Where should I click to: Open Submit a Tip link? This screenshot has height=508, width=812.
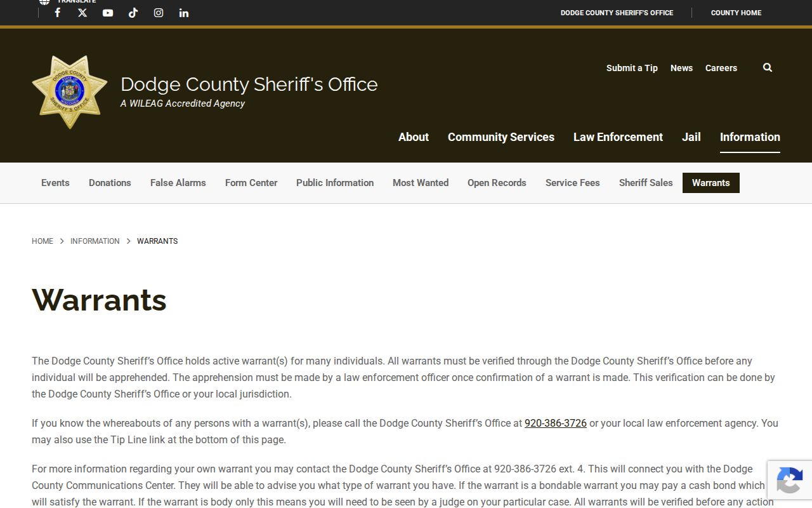pyautogui.click(x=632, y=68)
